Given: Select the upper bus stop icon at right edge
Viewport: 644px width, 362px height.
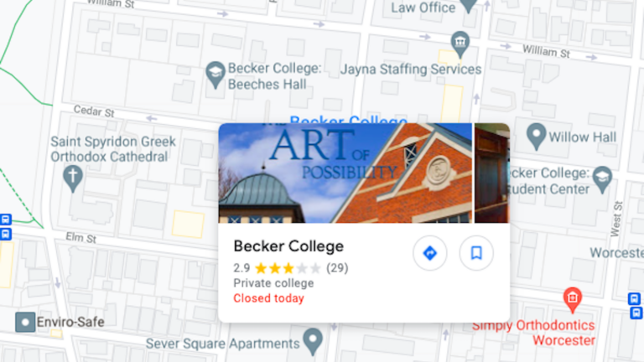Looking at the screenshot, I should click(634, 298).
